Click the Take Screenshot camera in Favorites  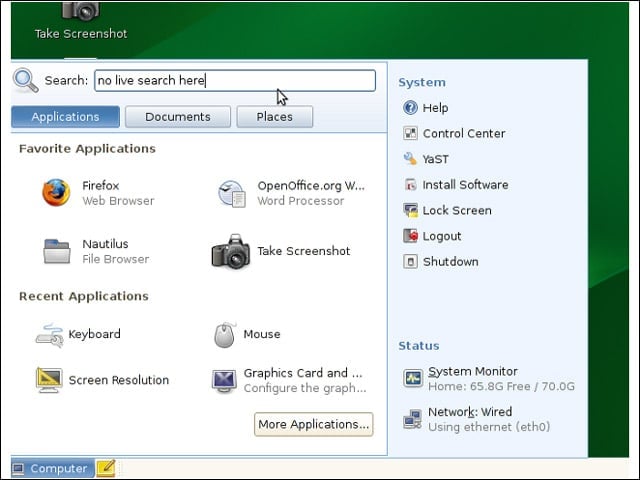click(231, 251)
